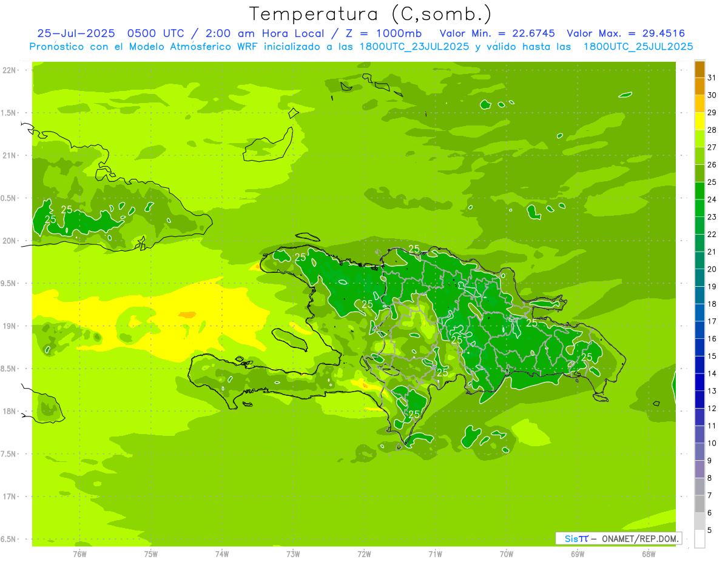Click the legend value "22"

click(x=712, y=234)
